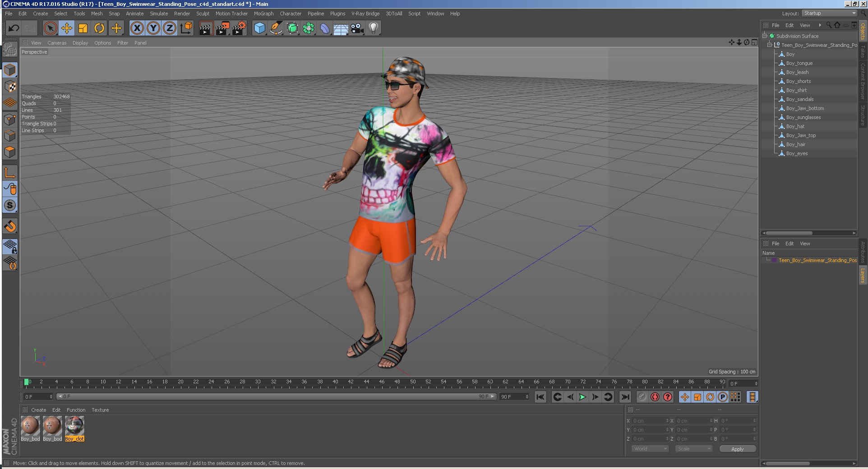Open the World coordinate dropdown
The height and width of the screenshot is (469, 868).
pos(650,449)
